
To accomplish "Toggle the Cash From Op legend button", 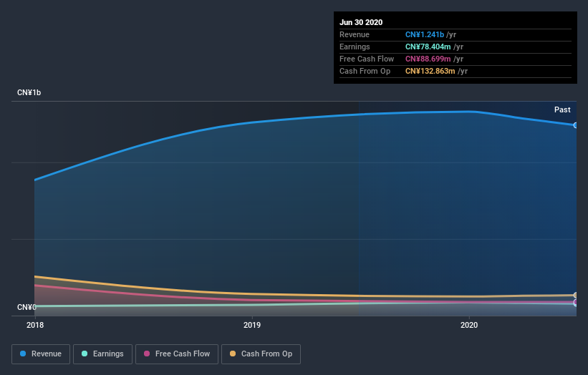I will click(x=261, y=354).
